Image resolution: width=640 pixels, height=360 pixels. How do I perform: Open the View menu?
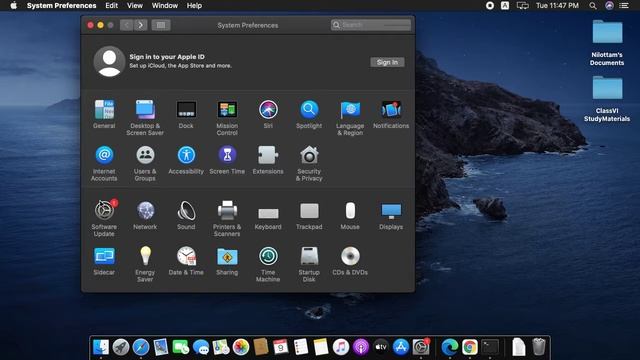click(x=135, y=5)
